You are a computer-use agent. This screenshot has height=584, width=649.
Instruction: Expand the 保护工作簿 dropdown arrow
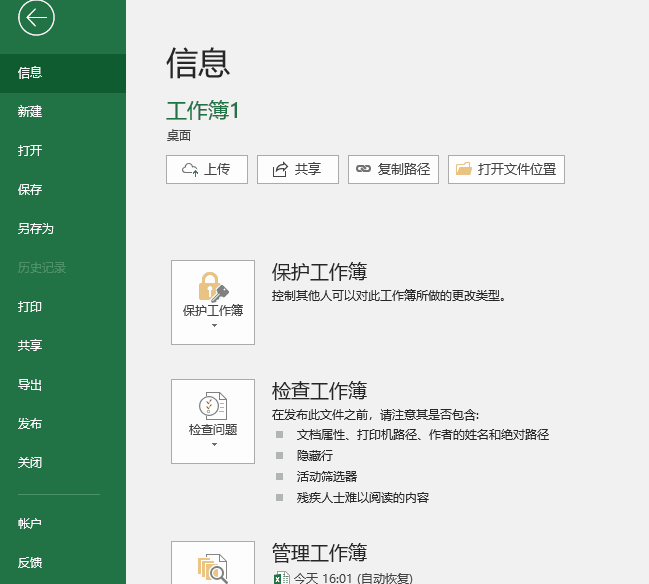click(x=214, y=326)
